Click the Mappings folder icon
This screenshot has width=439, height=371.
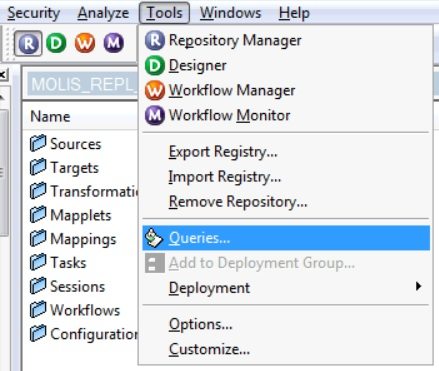(x=38, y=239)
